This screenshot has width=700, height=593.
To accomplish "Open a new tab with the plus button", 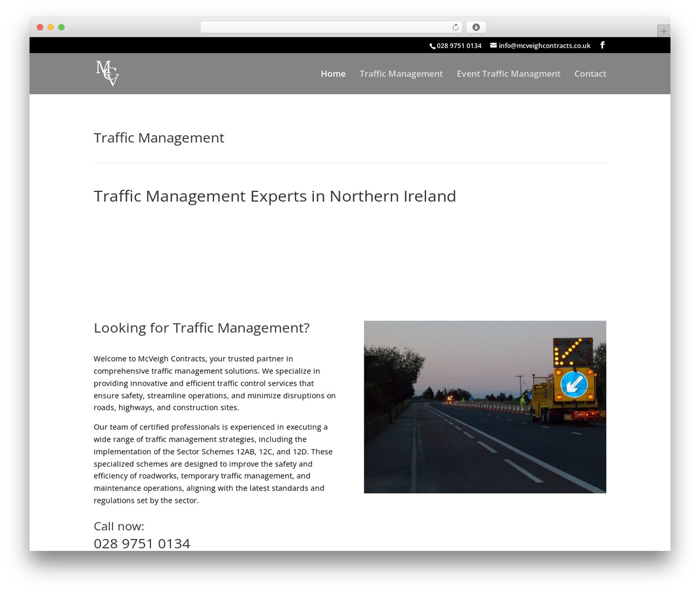I will pos(663,31).
